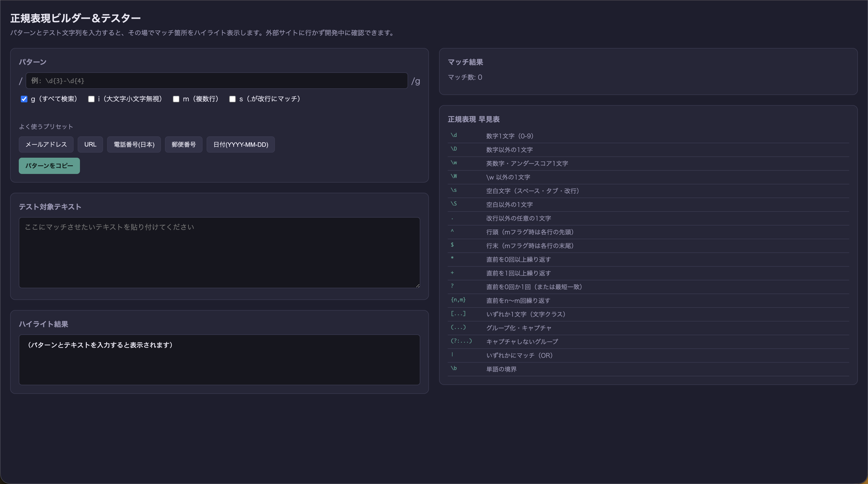Focus the regex pattern input field

pyautogui.click(x=217, y=80)
